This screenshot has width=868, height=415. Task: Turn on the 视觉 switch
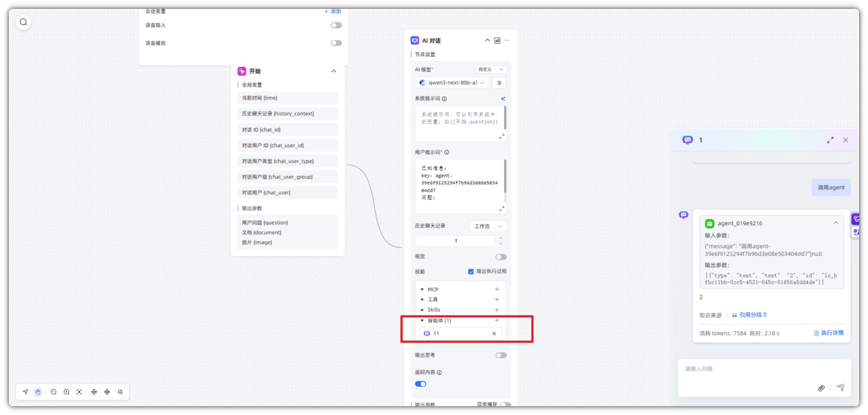pyautogui.click(x=501, y=257)
